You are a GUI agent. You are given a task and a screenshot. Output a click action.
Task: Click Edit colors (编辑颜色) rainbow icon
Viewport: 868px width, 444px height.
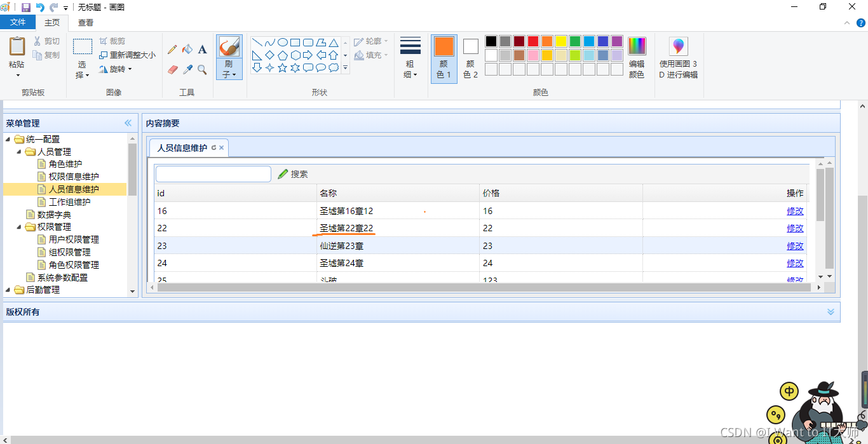tap(637, 46)
